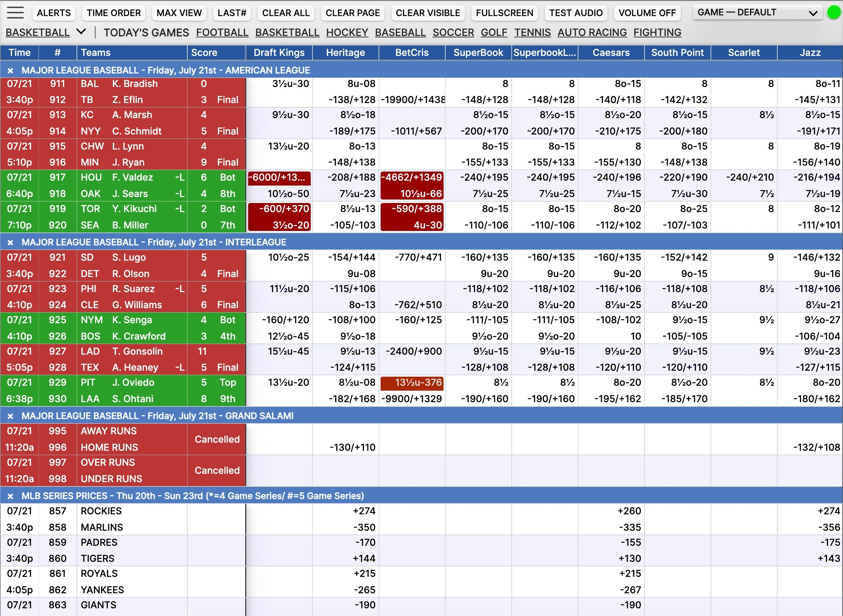Screen dimensions: 843x616
Task: Toggle Volume Off audio button
Action: point(647,13)
